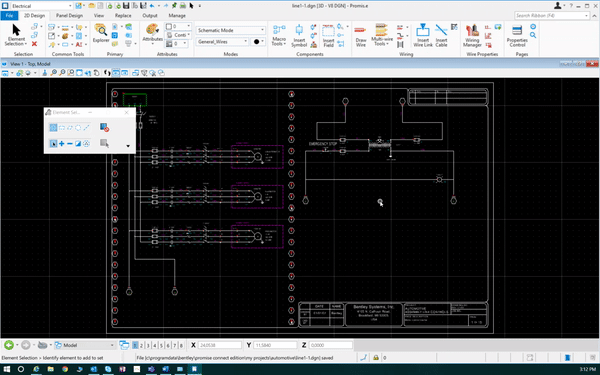Expand the General_Wires dropdown
Image resolution: width=600 pixels, height=375 pixels.
click(222, 41)
